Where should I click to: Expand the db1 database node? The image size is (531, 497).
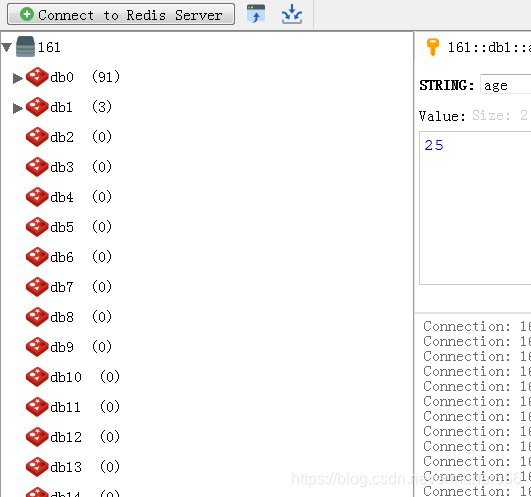pos(18,108)
